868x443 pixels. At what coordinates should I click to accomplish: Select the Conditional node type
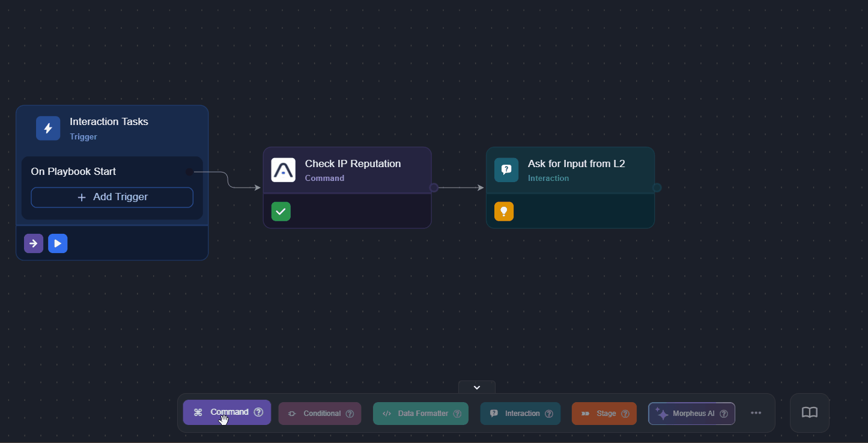click(x=320, y=414)
